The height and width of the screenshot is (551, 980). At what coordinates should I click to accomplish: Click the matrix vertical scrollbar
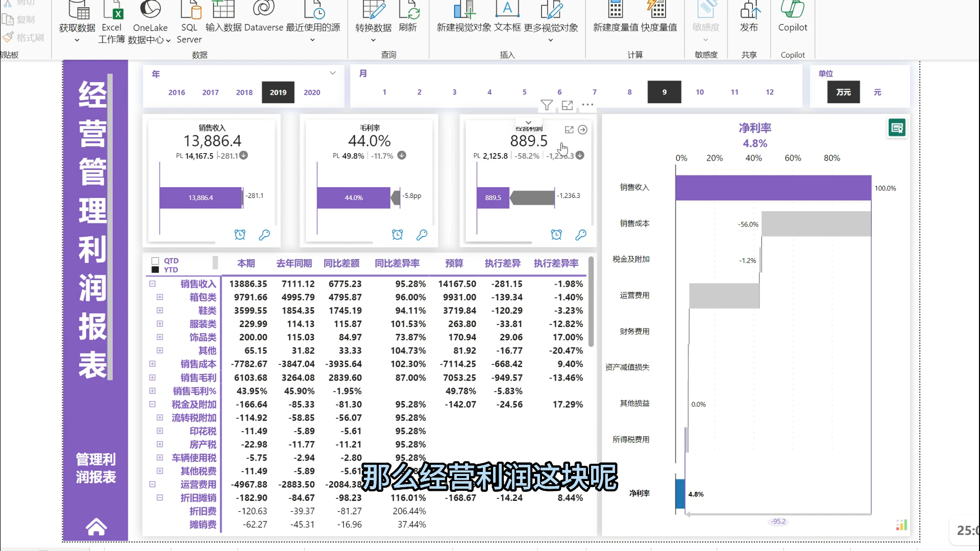(591, 302)
